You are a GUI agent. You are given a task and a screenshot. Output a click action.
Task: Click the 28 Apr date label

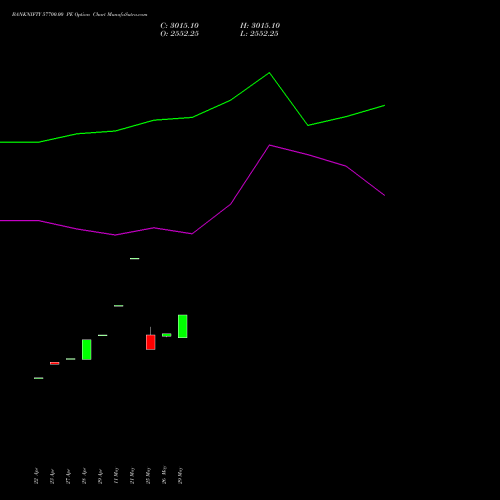click(84, 476)
